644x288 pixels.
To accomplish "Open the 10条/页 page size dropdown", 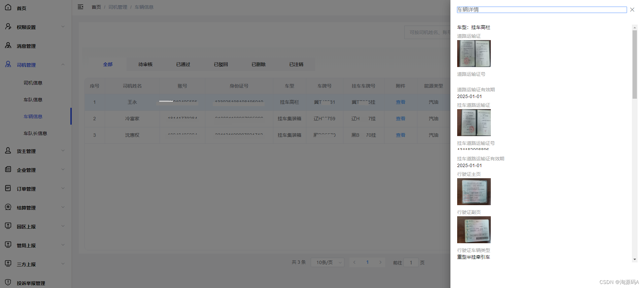I will pos(327,262).
